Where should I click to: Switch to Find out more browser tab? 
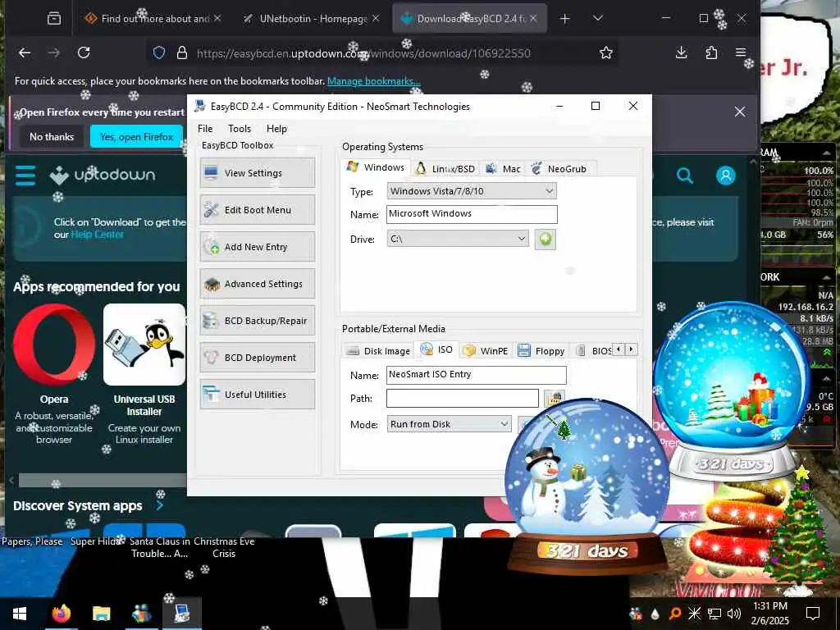point(153,19)
